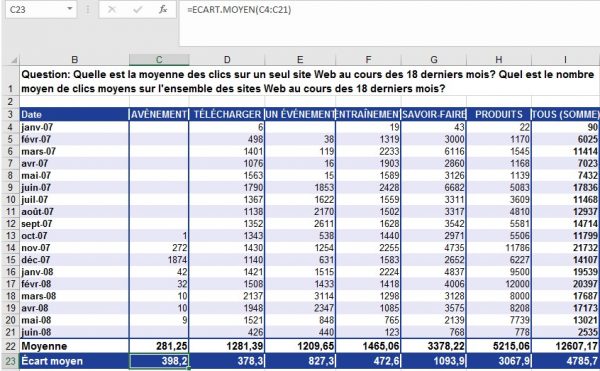Select column F header
Image resolution: width=600 pixels, height=371 pixels.
click(x=368, y=60)
